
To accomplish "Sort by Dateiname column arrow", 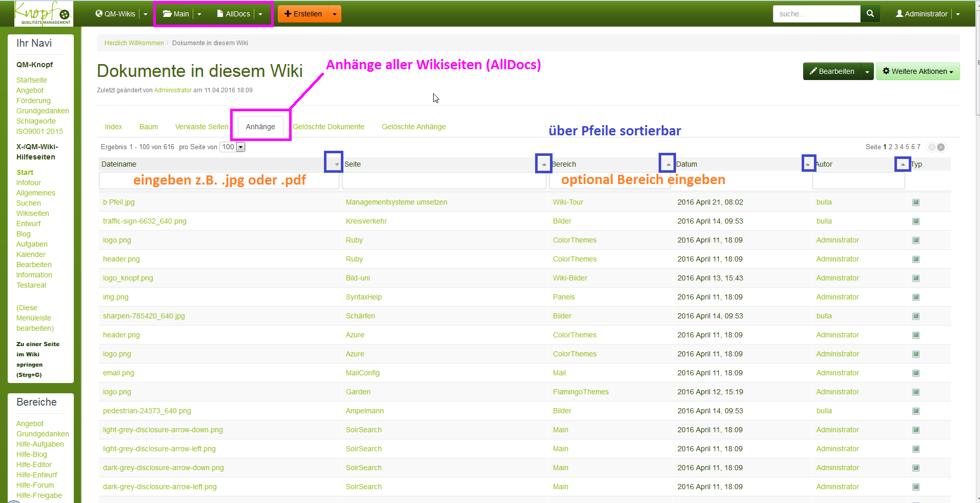I will coord(336,164).
